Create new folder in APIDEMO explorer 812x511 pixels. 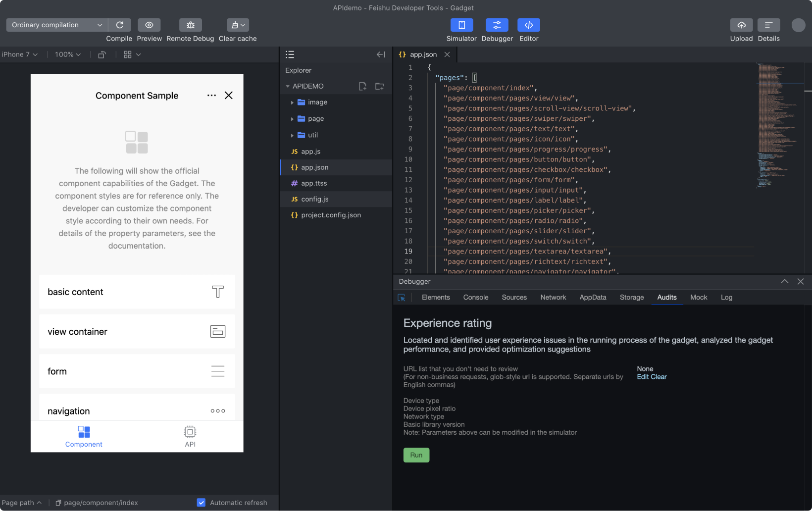click(x=380, y=86)
